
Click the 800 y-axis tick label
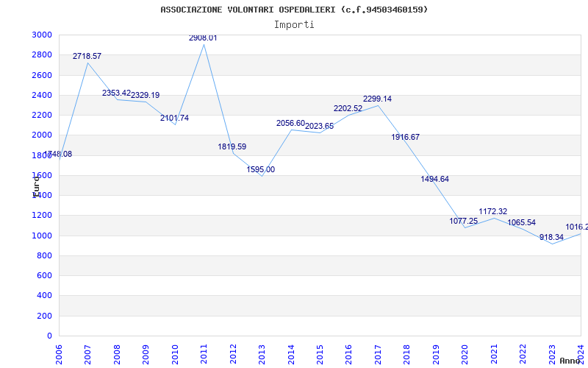tap(44, 255)
